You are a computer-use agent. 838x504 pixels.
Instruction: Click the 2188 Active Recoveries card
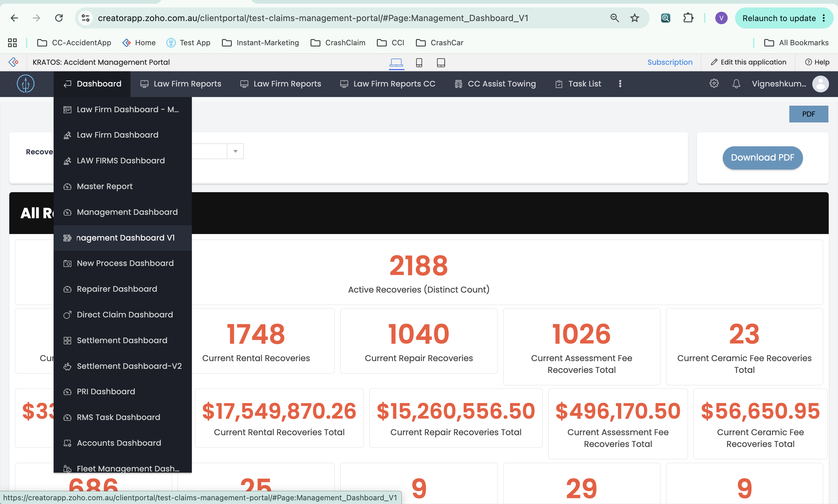tap(419, 272)
